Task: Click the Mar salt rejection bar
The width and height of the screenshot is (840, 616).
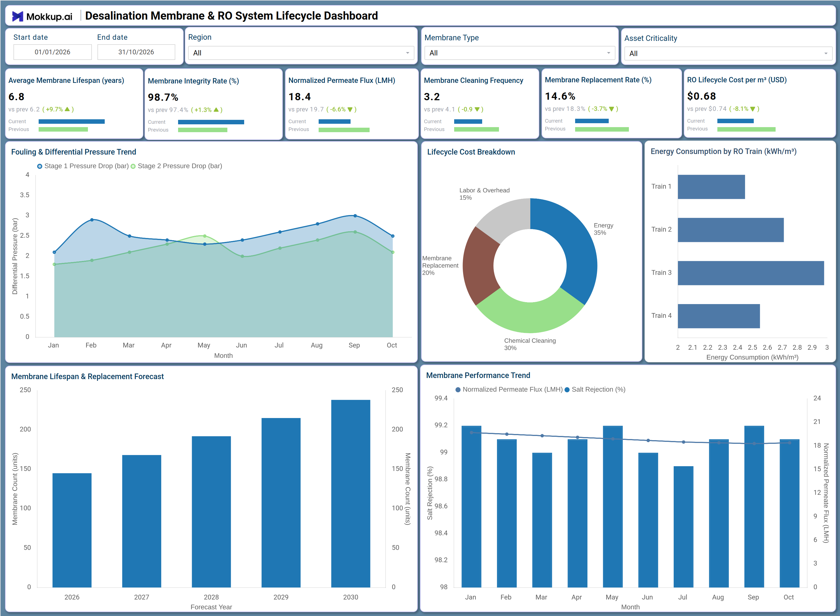Action: [x=542, y=520]
